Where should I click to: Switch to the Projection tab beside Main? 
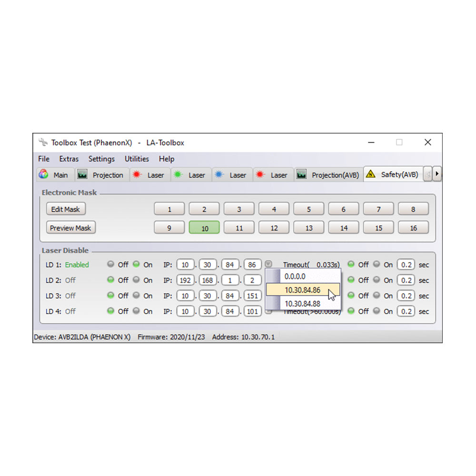pyautogui.click(x=102, y=175)
